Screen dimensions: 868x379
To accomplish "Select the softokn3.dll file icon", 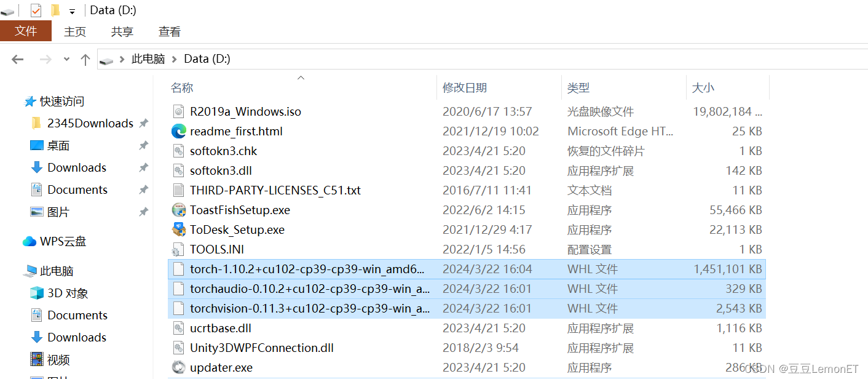I will click(178, 170).
